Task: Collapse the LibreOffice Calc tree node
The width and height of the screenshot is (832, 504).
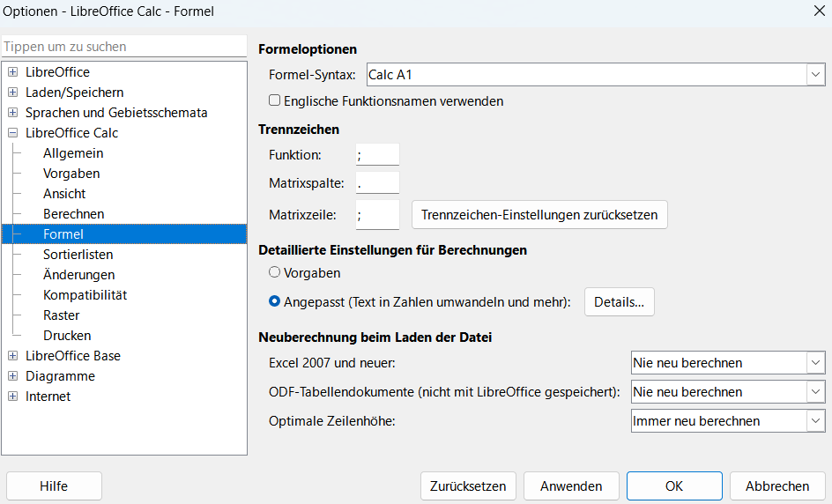Action: pos(12,133)
